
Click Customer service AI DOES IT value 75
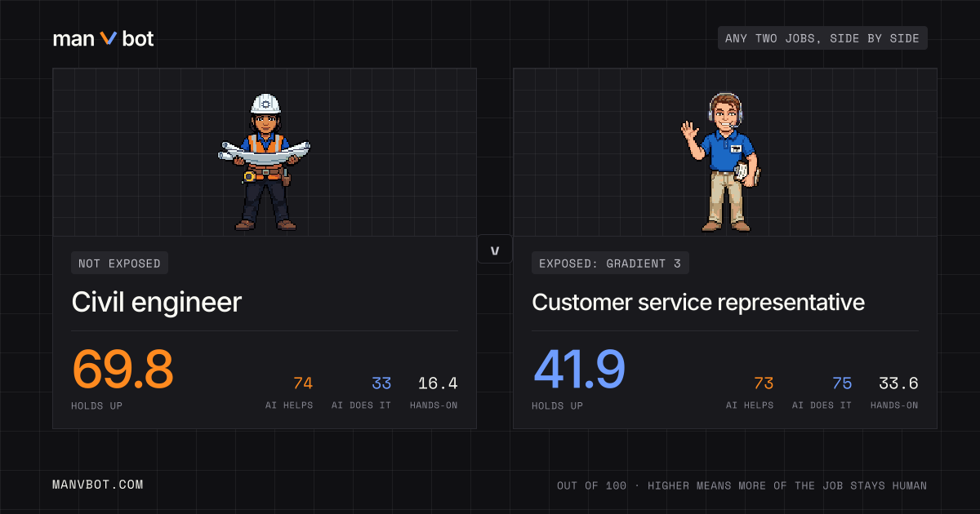[842, 383]
